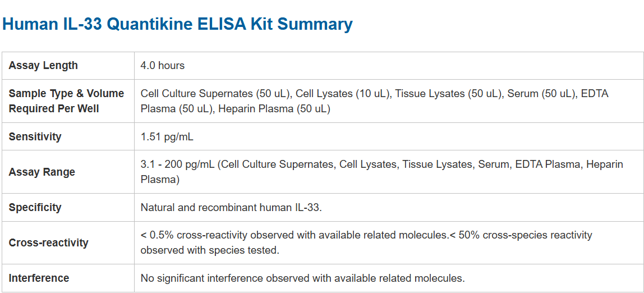
Task: Select the Sensitivity row label
Action: click(x=35, y=137)
